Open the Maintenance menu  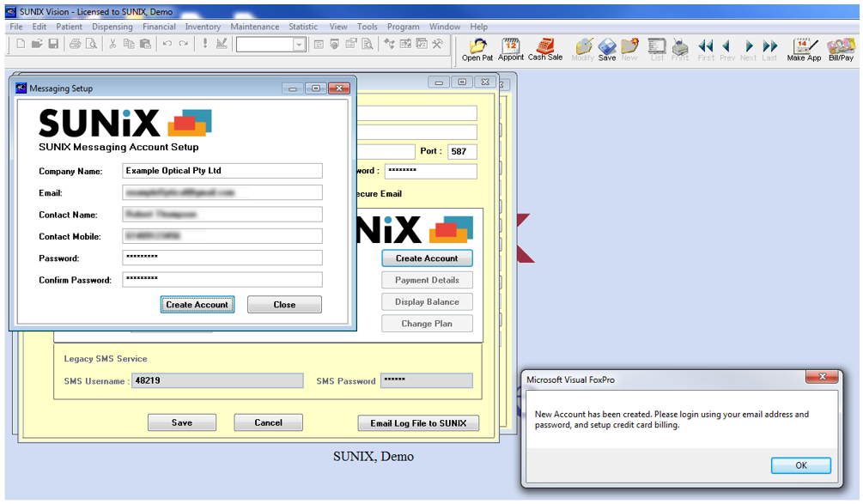click(255, 27)
